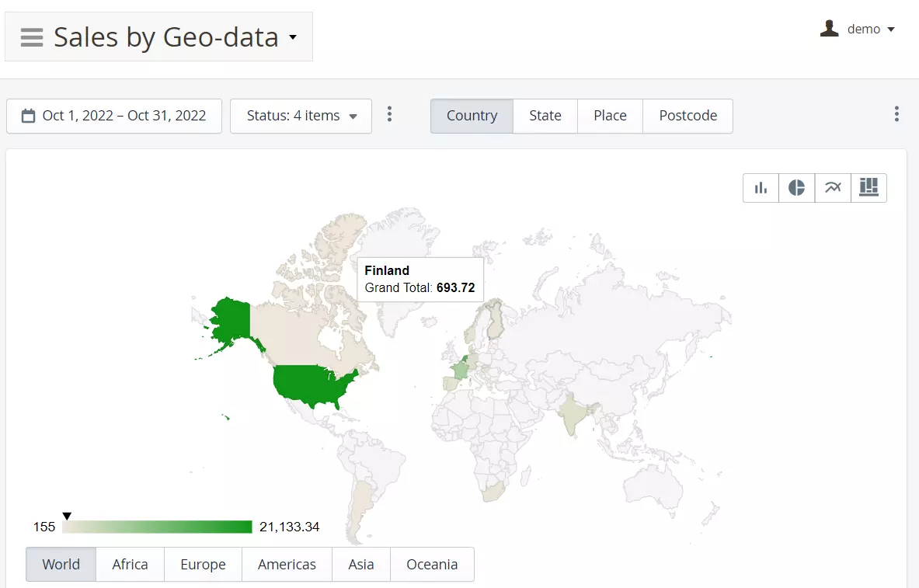The width and height of the screenshot is (919, 588).
Task: Select the State grouping toggle
Action: pos(545,116)
